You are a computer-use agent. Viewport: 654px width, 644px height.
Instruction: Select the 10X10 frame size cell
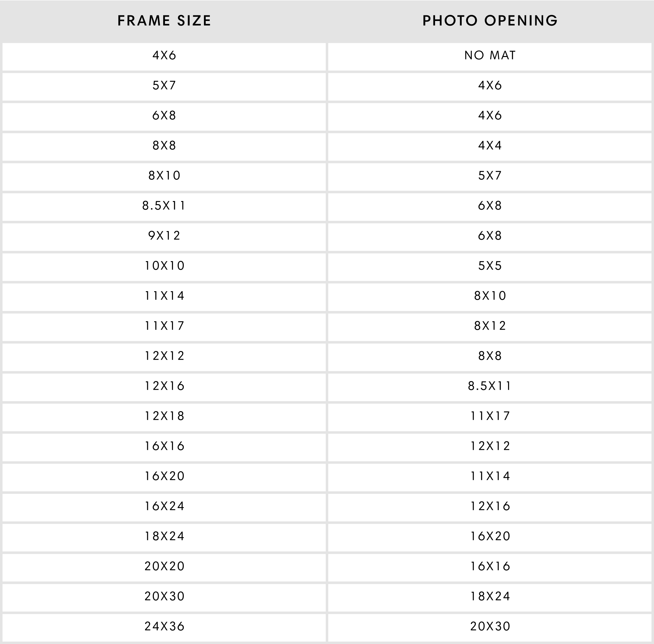pyautogui.click(x=164, y=267)
